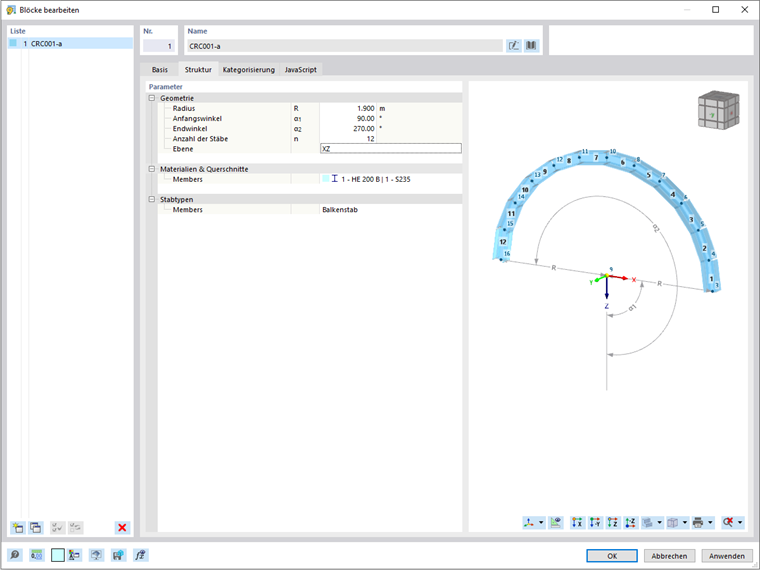Screen dimensions: 760x570
Task: Switch to the Struktur tab
Action: tap(198, 69)
